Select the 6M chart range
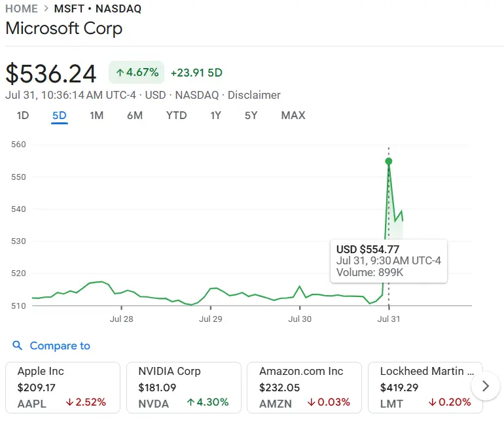This screenshot has width=504, height=422. coord(135,116)
